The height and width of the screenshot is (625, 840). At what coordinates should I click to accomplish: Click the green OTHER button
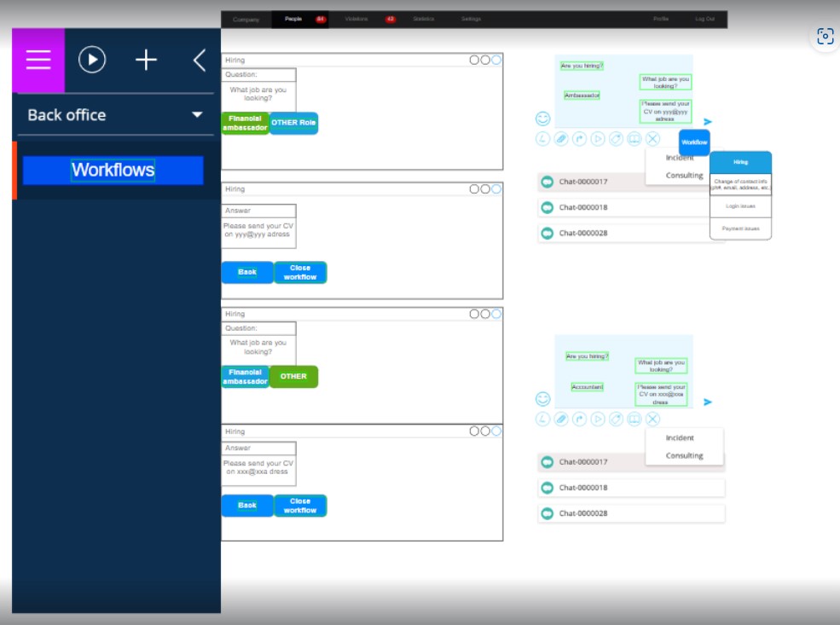point(293,377)
